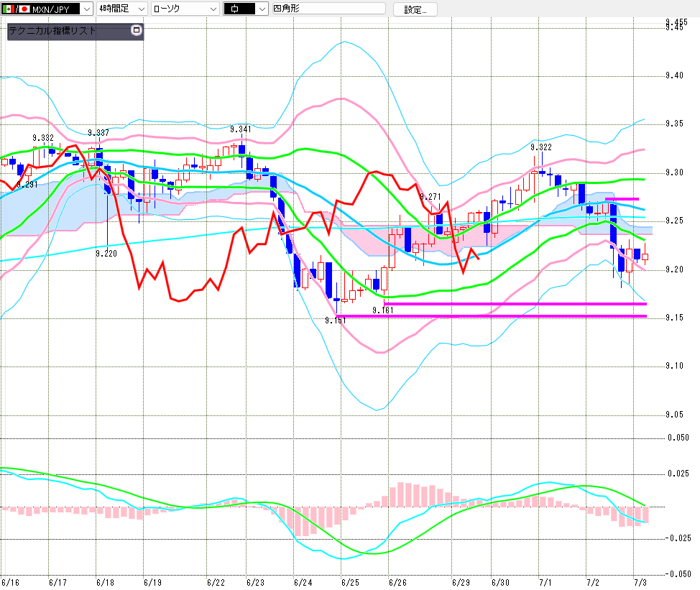Click the 9.337 price label

pyautogui.click(x=98, y=132)
